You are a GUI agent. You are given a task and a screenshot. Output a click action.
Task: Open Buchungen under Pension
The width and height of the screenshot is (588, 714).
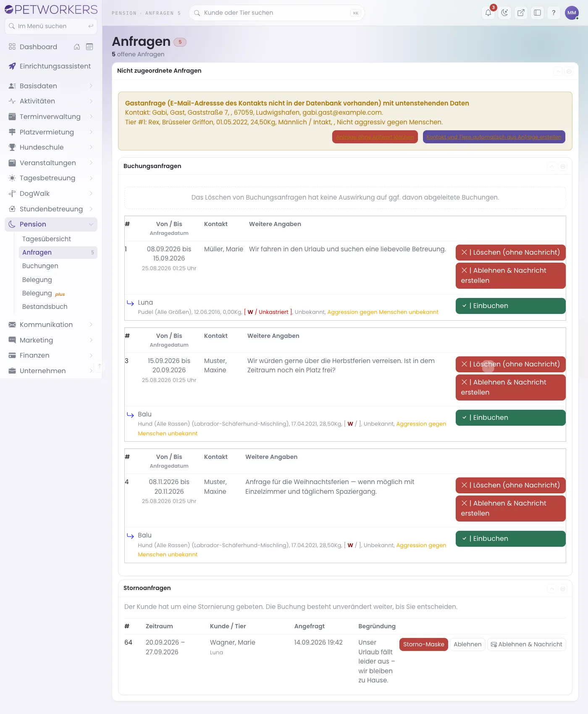(58, 266)
